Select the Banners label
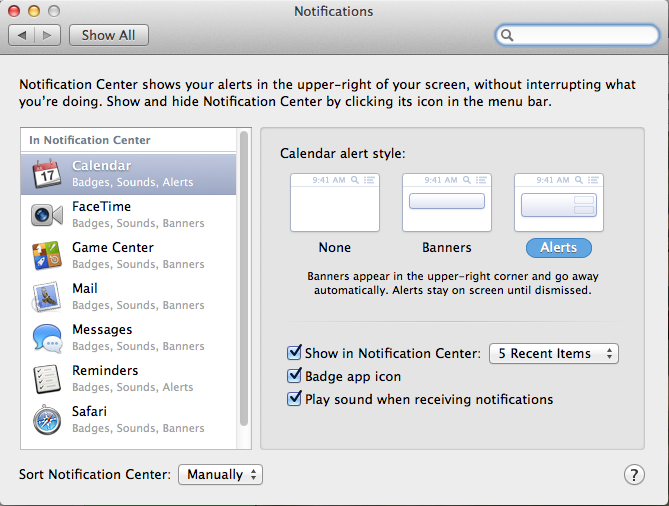This screenshot has height=506, width=669. (447, 247)
